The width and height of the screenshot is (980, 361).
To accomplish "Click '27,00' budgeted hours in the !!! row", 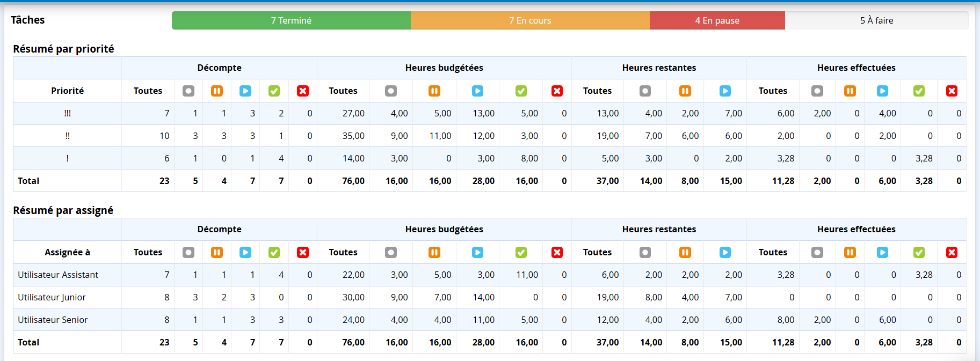I will click(353, 113).
